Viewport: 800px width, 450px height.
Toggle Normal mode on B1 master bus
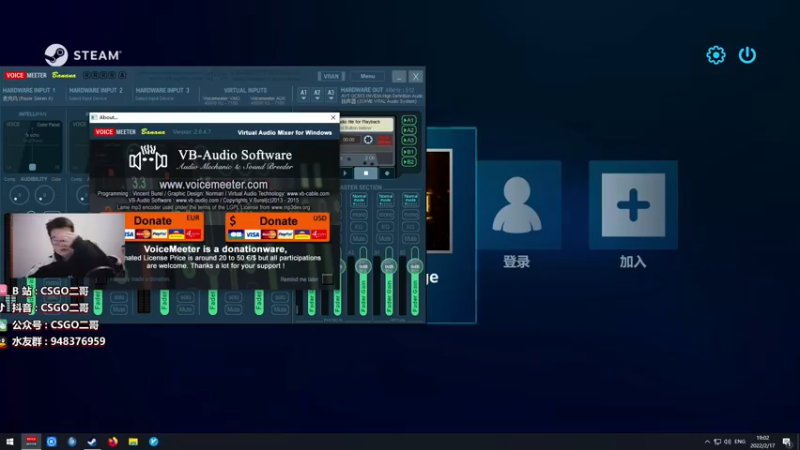pyautogui.click(x=385, y=198)
